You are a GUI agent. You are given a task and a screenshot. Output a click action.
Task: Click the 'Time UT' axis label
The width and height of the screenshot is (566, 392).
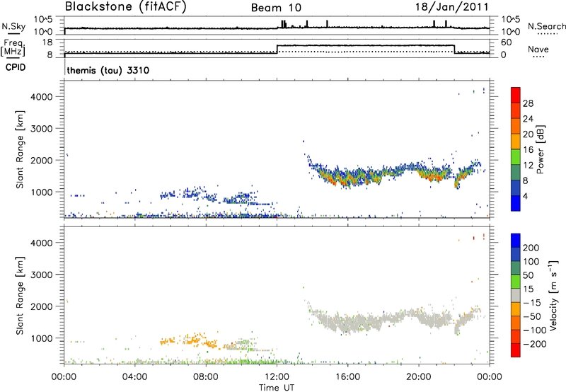click(277, 388)
